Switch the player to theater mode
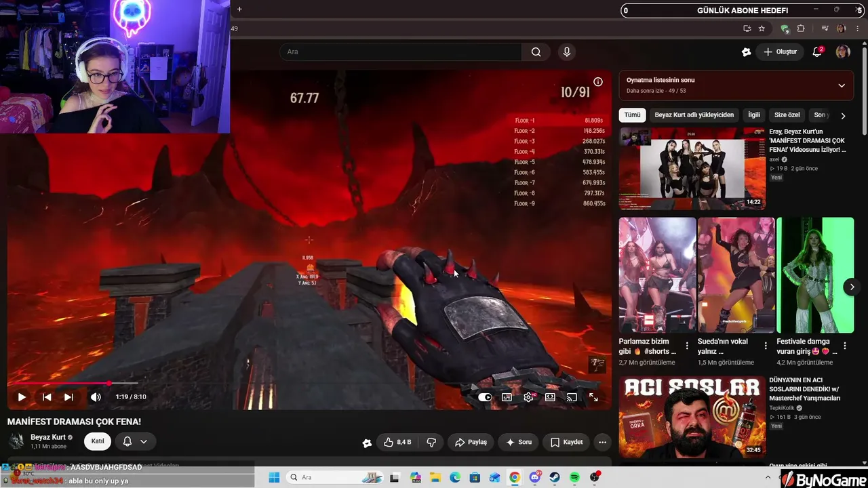 click(550, 397)
